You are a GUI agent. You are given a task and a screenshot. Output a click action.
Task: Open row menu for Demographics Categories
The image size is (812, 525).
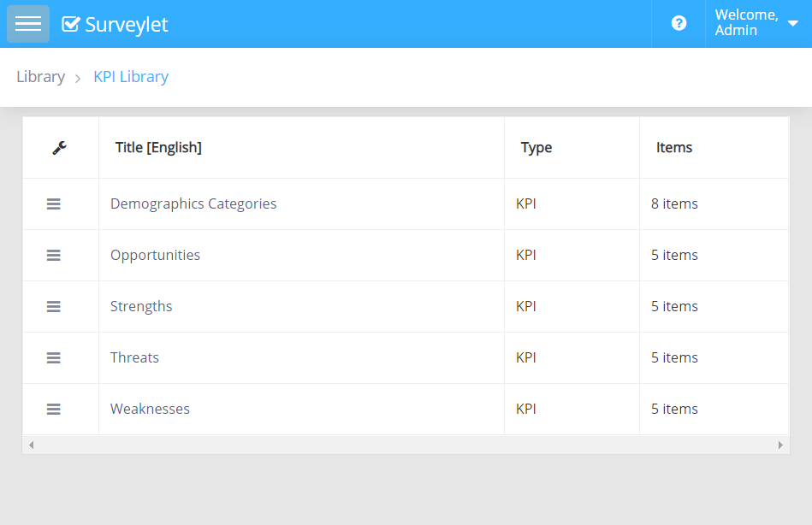[53, 204]
